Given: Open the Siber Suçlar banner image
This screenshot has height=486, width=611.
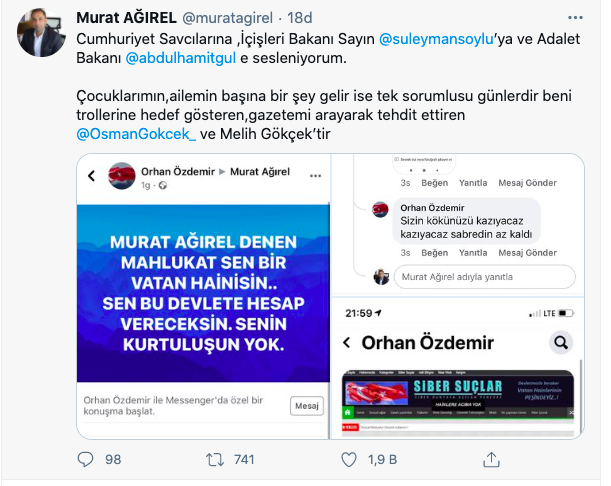Looking at the screenshot, I should coord(458,402).
